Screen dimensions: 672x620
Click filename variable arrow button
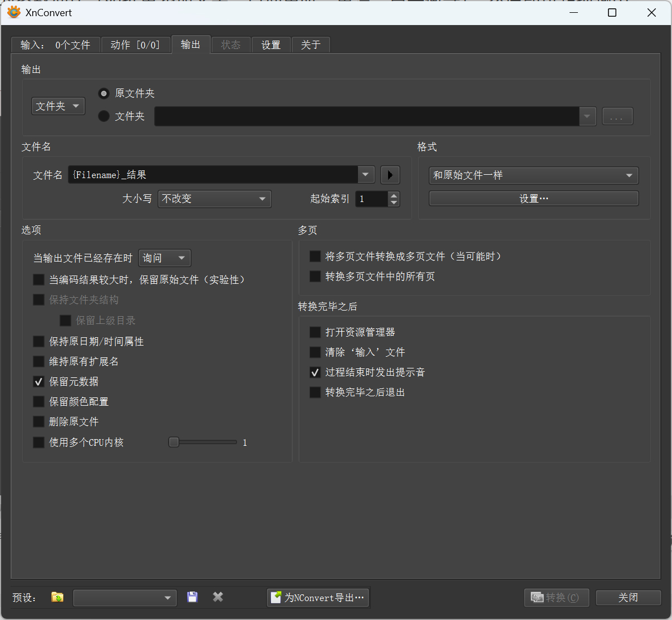click(390, 175)
